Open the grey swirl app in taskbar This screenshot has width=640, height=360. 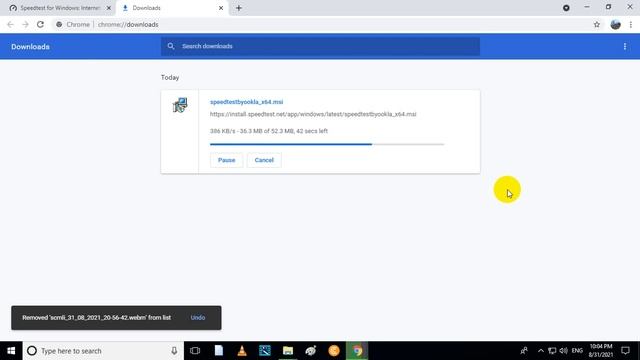[311, 351]
